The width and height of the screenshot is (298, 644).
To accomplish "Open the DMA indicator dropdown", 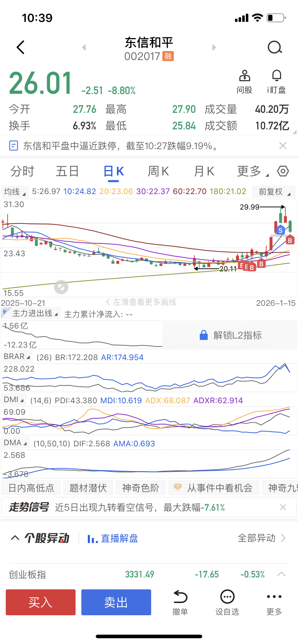I will point(15,443).
